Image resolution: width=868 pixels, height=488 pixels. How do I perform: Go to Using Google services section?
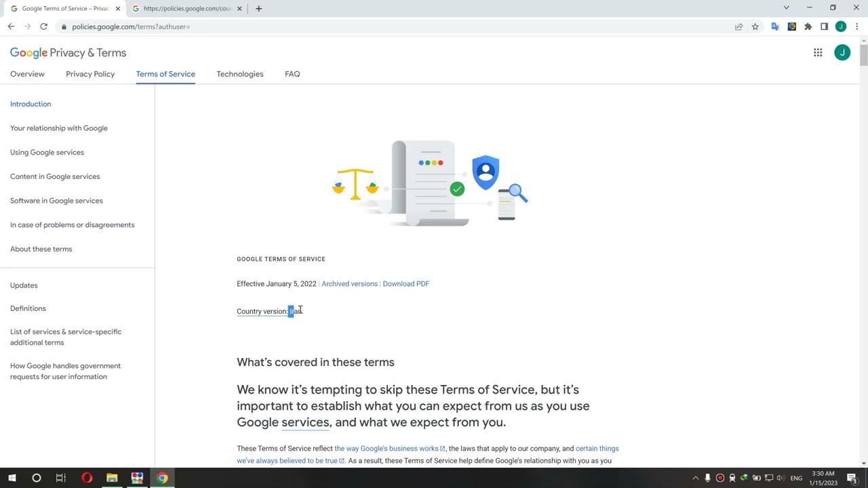(x=47, y=152)
